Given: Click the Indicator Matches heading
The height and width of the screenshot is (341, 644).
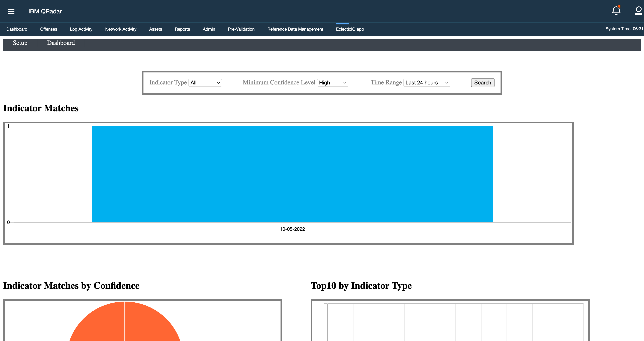Looking at the screenshot, I should tap(41, 108).
